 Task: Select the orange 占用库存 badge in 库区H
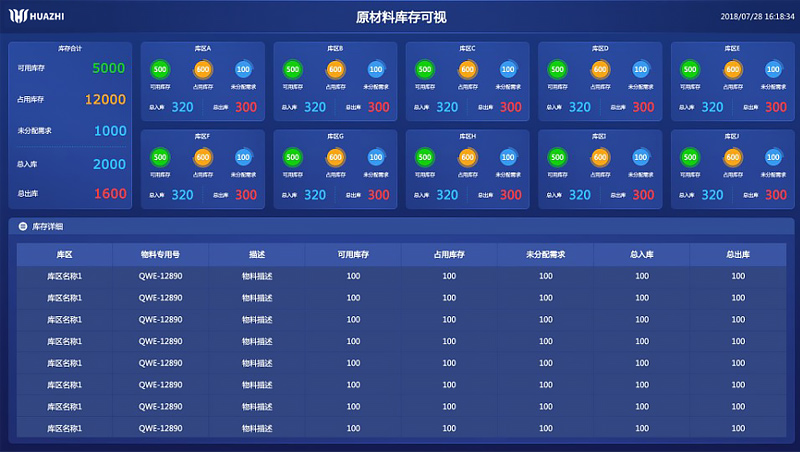467,157
